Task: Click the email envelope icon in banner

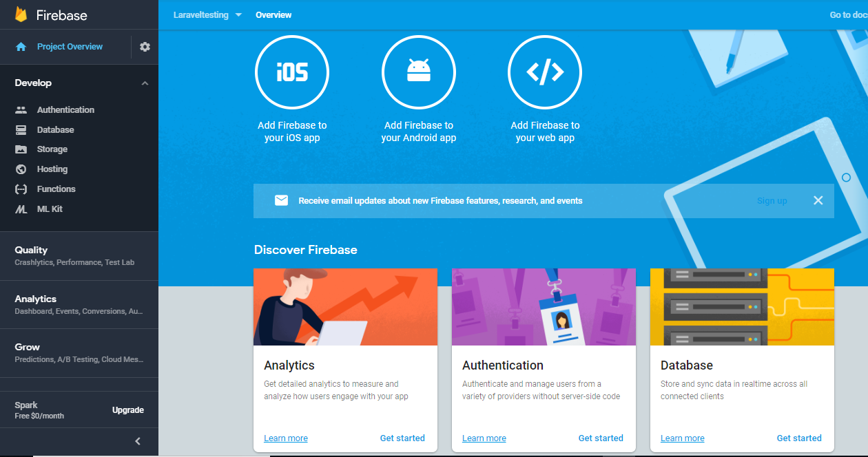Action: click(281, 200)
